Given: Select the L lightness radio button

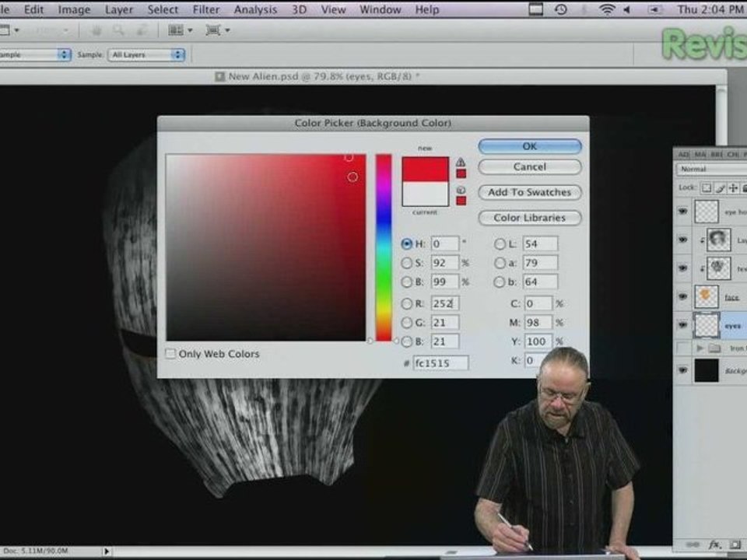Looking at the screenshot, I should pos(500,243).
